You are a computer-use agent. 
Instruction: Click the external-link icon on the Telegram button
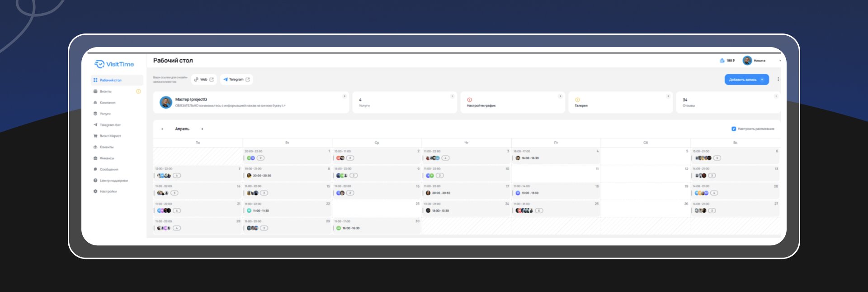pyautogui.click(x=248, y=79)
